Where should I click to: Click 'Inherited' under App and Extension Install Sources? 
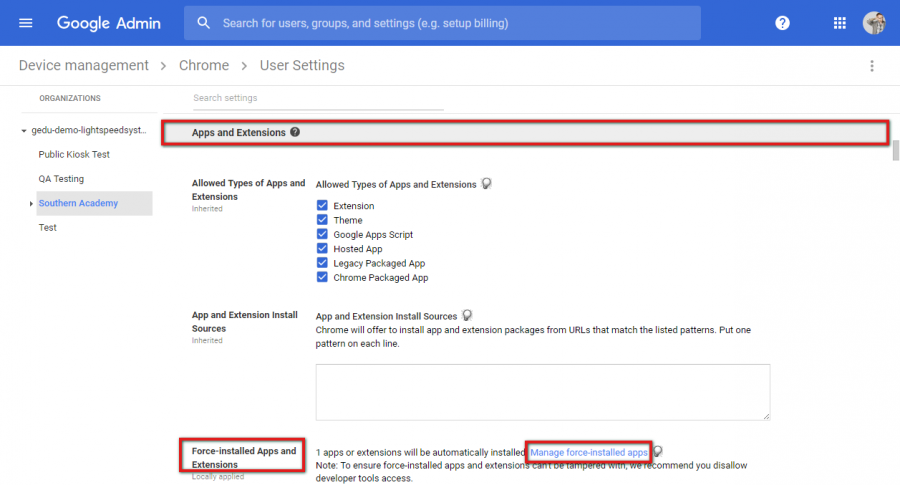(207, 340)
